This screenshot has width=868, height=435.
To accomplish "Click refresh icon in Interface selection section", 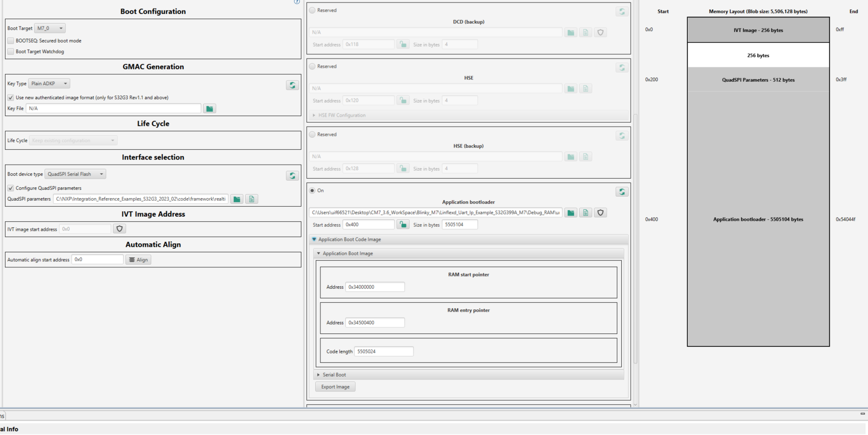I will 292,176.
